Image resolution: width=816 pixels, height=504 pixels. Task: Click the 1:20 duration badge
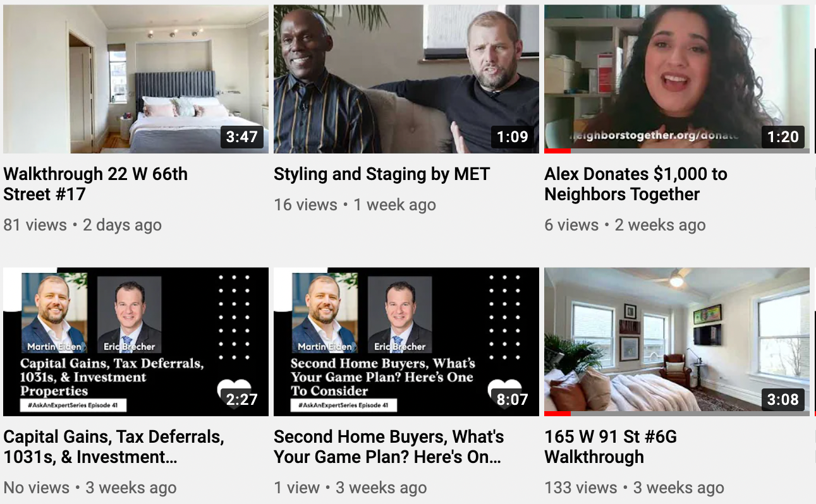(x=783, y=136)
